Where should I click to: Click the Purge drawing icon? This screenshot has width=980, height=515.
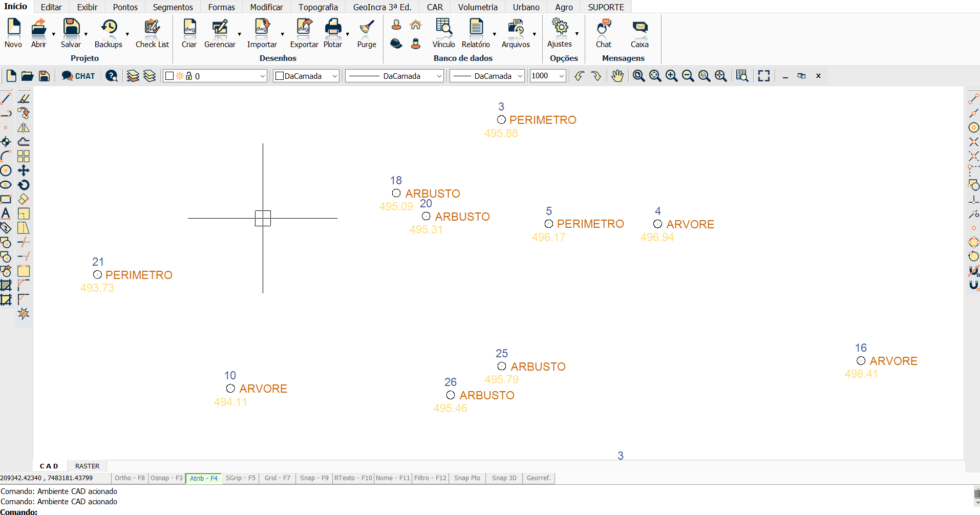pos(367,28)
